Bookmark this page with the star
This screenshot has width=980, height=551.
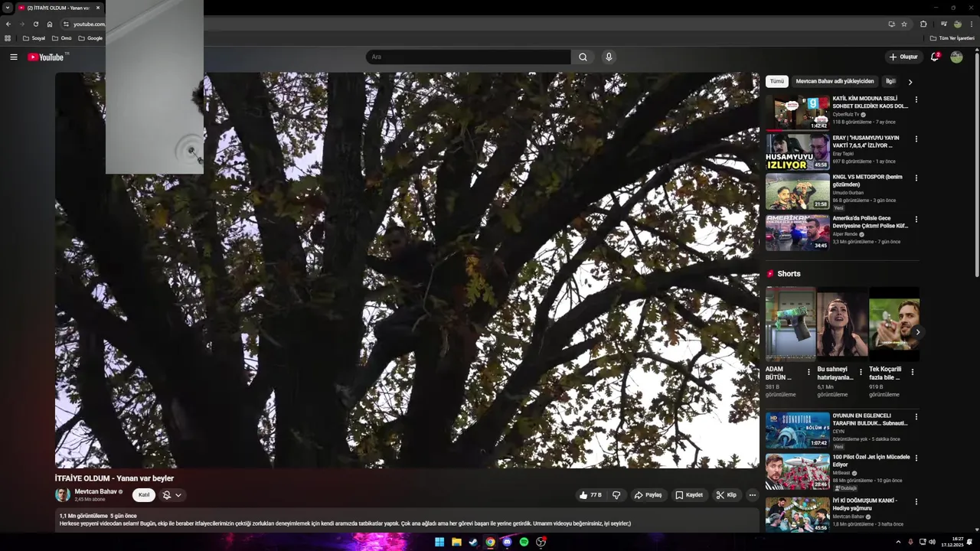click(904, 24)
